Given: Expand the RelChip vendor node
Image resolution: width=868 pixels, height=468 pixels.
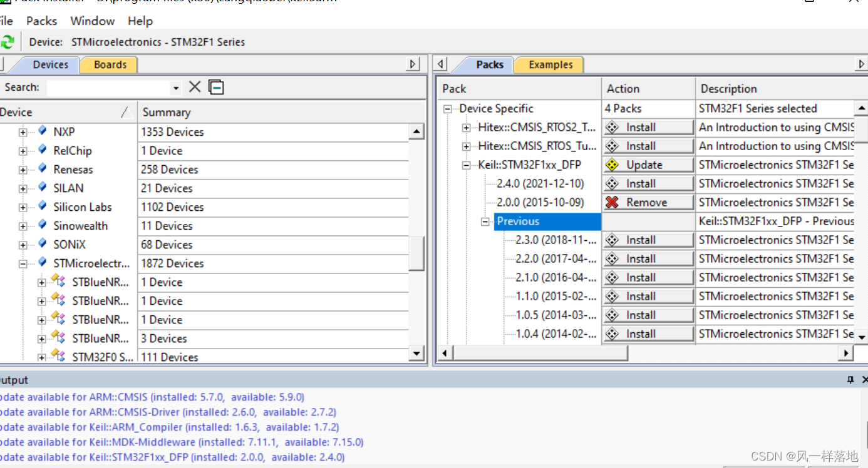Looking at the screenshot, I should click(23, 151).
